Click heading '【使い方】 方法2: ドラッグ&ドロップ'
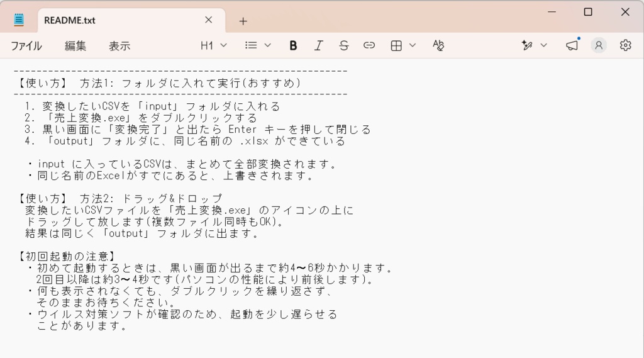The image size is (644, 358). [x=119, y=199]
